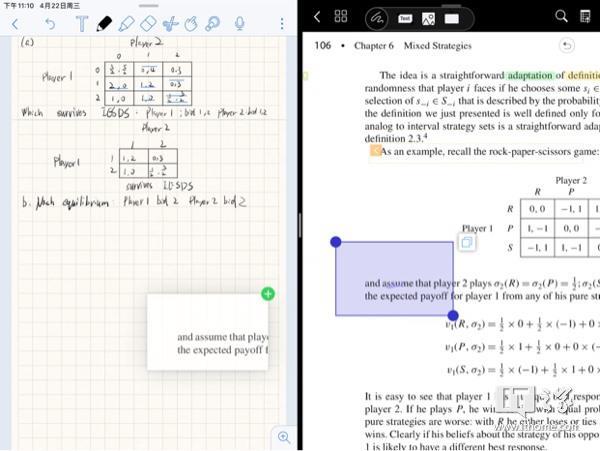Select the rectangle area tool in reader

[x=452, y=18]
